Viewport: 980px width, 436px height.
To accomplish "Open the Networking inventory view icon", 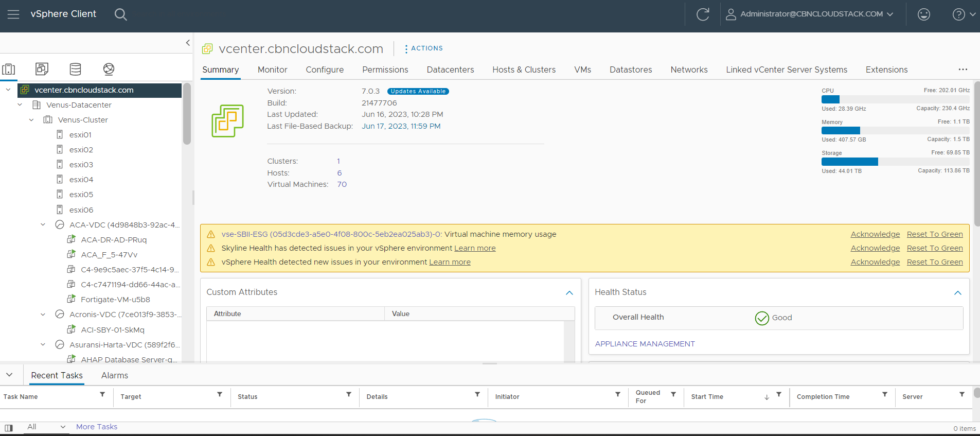I will point(109,69).
